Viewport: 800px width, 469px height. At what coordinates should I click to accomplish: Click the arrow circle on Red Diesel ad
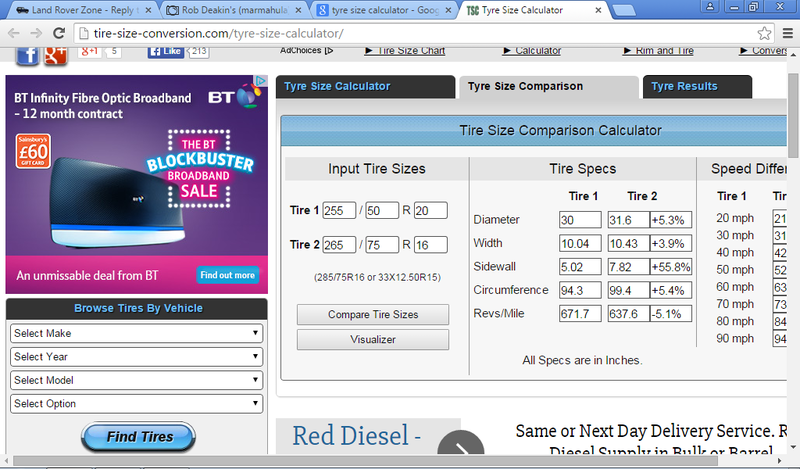click(461, 443)
